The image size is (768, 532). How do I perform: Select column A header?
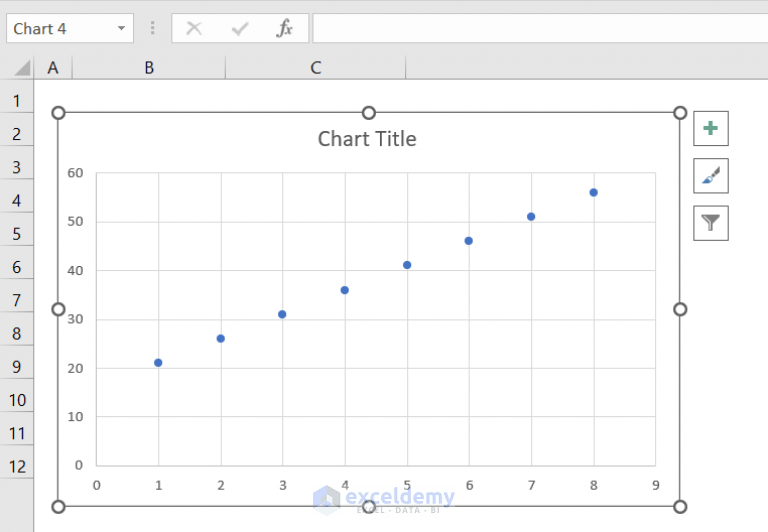[x=53, y=68]
